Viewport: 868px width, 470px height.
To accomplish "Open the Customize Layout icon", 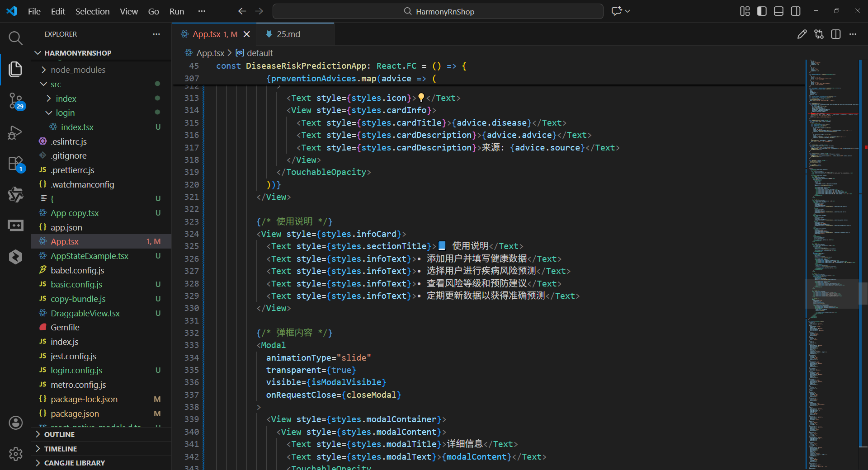I will tap(745, 11).
